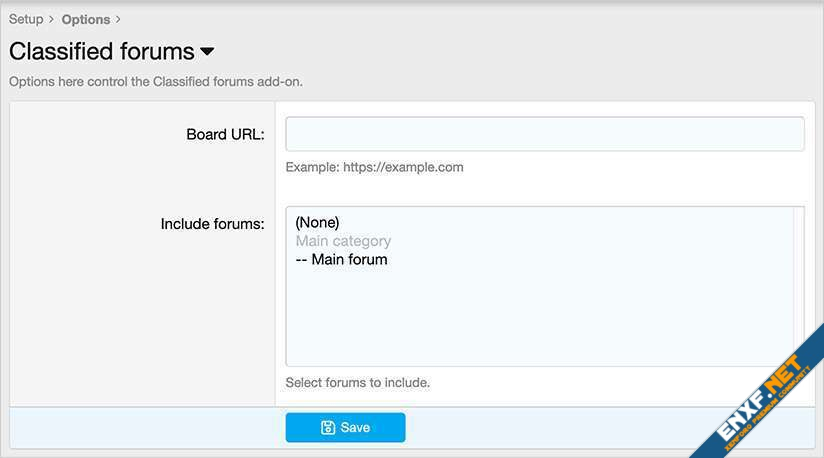Click the Include forums label
This screenshot has height=458, width=824.
pos(212,224)
